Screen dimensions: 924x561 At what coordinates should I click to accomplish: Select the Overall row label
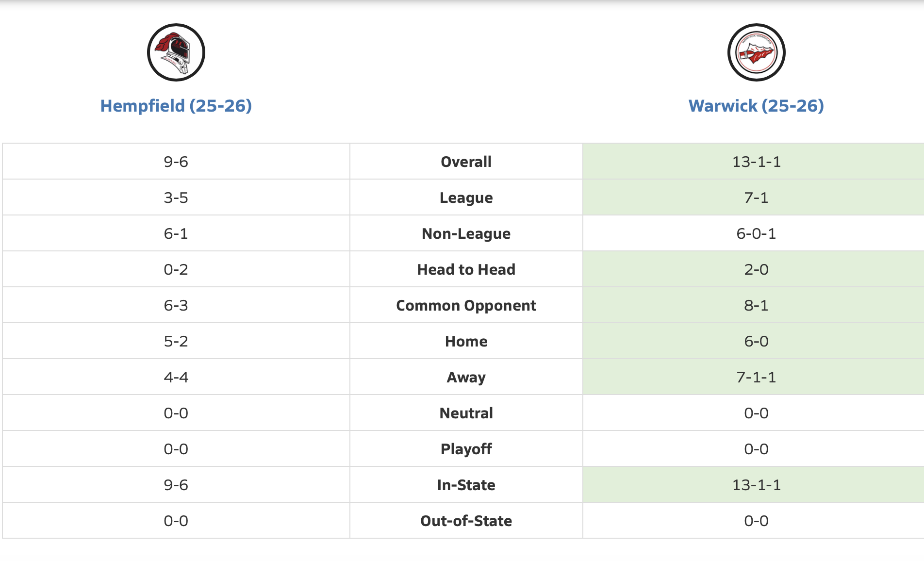pos(466,162)
